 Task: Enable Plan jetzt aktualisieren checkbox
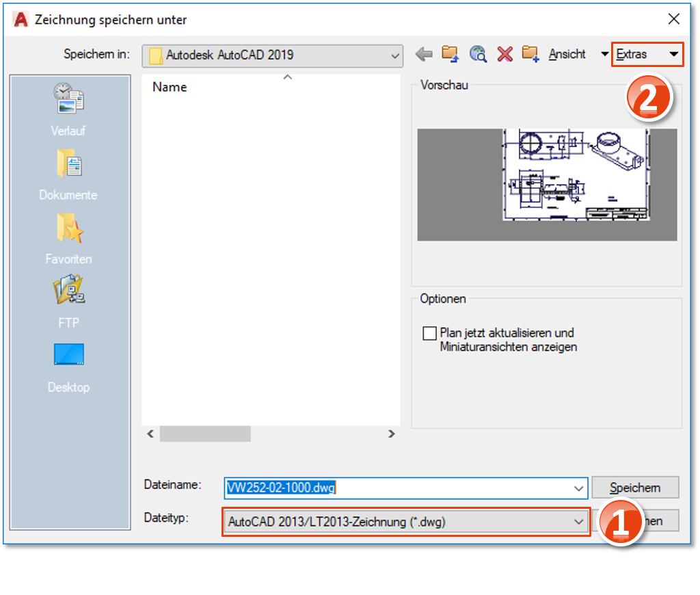pos(429,333)
